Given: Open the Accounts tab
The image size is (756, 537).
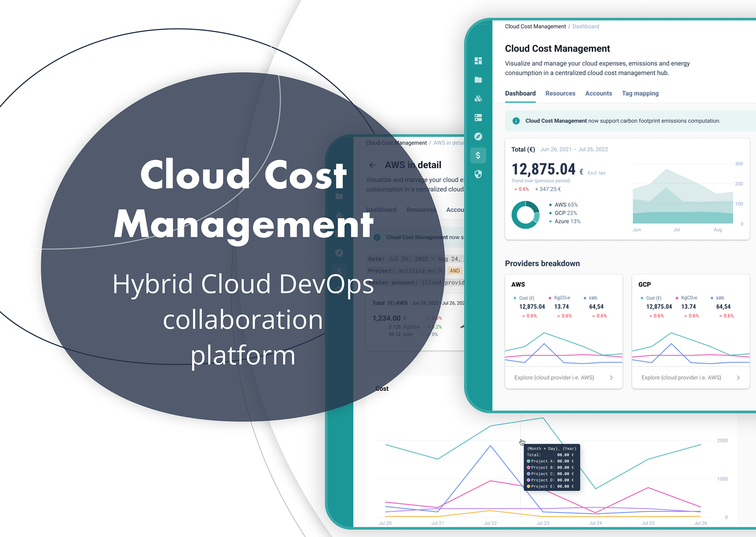Looking at the screenshot, I should point(598,93).
